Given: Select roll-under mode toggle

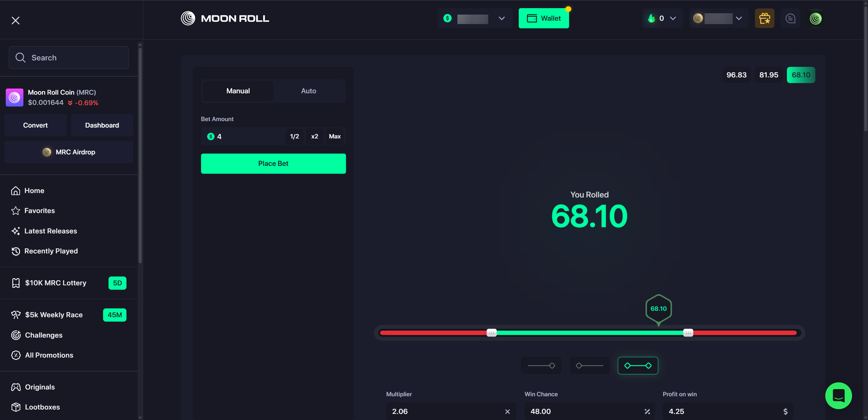Looking at the screenshot, I should (x=541, y=365).
